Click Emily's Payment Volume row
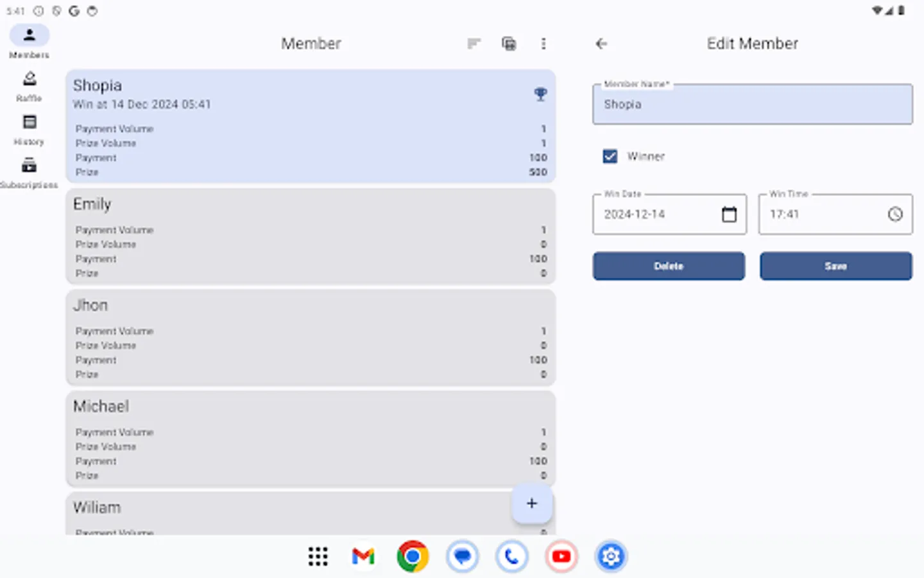 click(311, 230)
